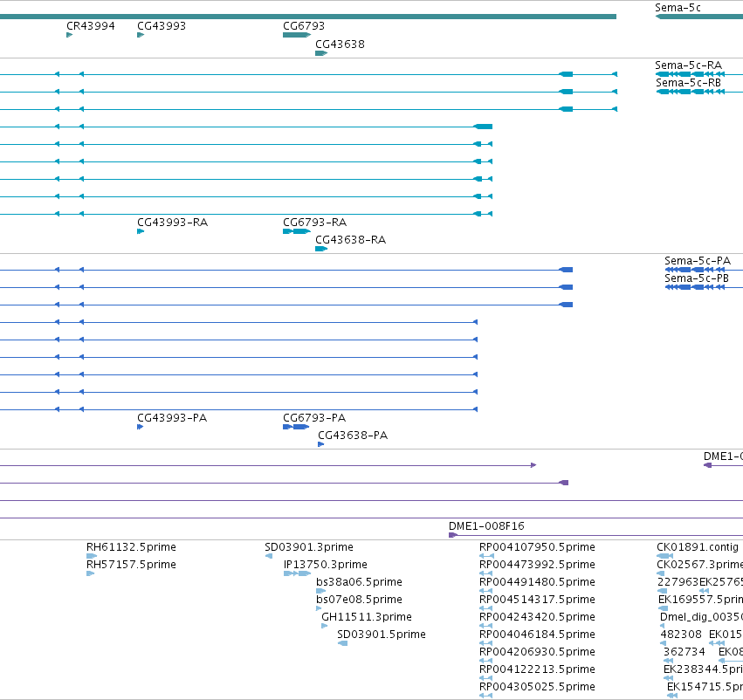
Task: Select the CR43994 gene label
Action: point(91,26)
